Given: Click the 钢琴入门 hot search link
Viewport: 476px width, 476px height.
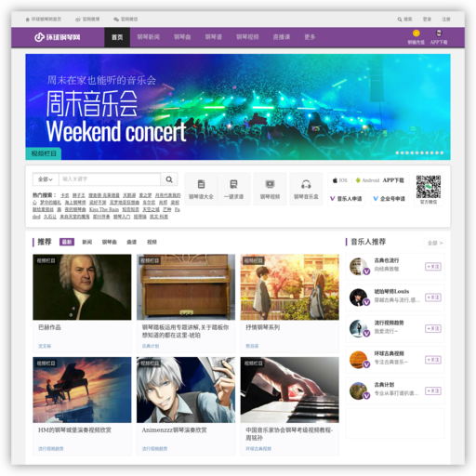Looking at the screenshot, I should (x=122, y=217).
